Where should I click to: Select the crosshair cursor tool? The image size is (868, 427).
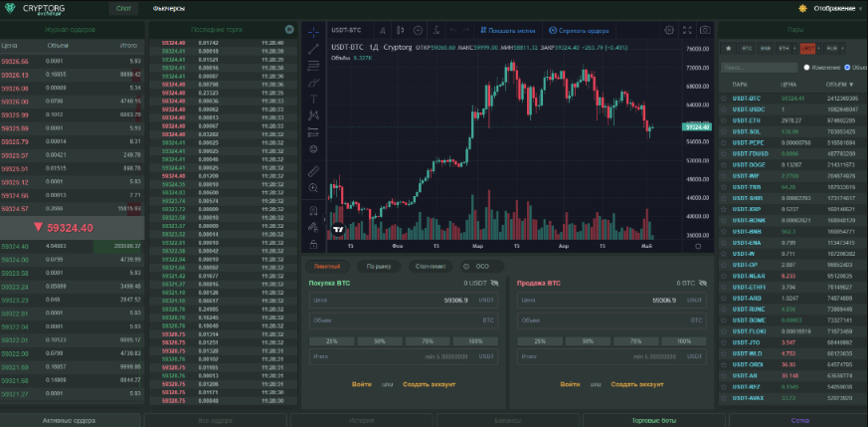313,32
